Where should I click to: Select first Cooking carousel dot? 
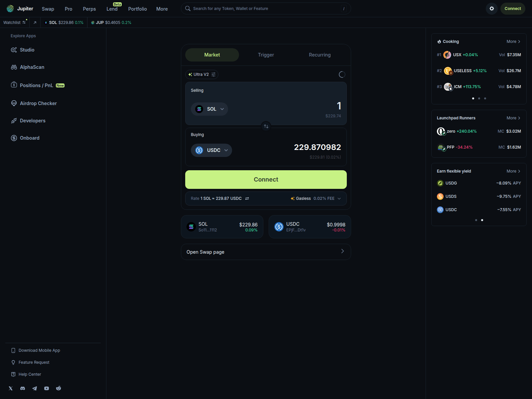(x=473, y=98)
